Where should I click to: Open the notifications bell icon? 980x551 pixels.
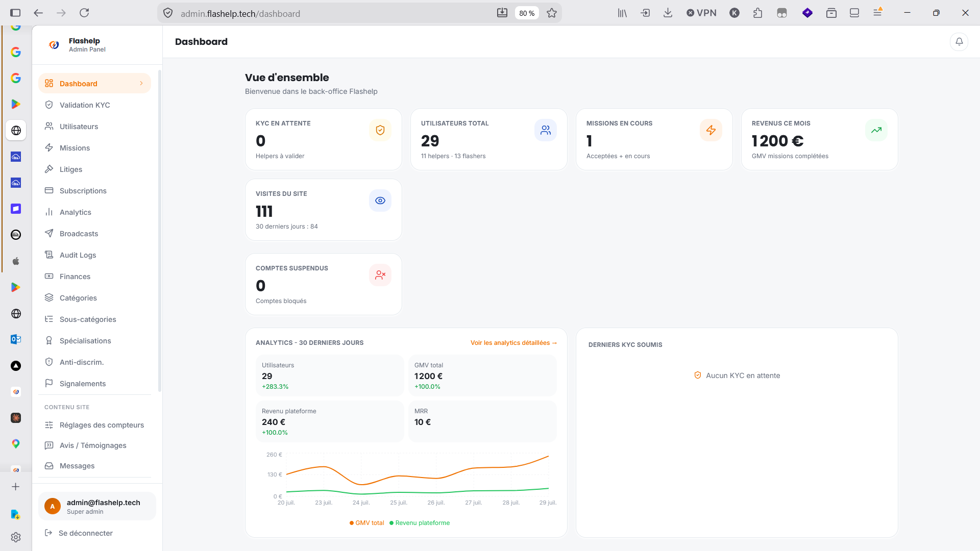959,42
